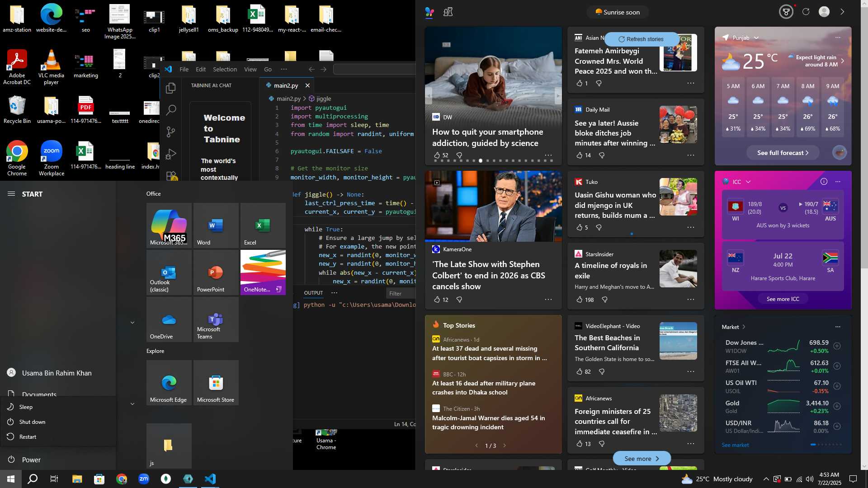Viewport: 868px width, 488px height.
Task: Open OneNote tile in Start menu
Action: 263,272
